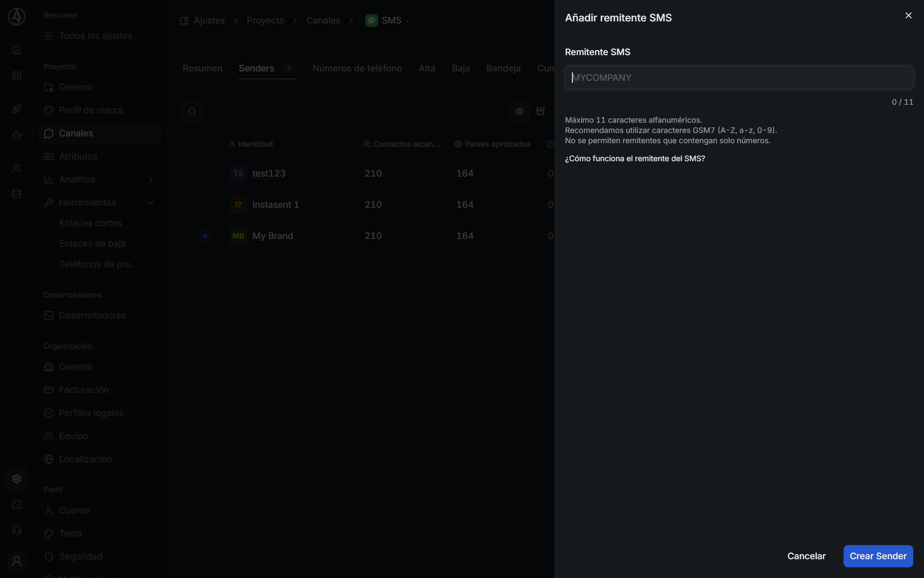Collapse the Herramientas section chevron
924x578 pixels.
[x=151, y=203]
